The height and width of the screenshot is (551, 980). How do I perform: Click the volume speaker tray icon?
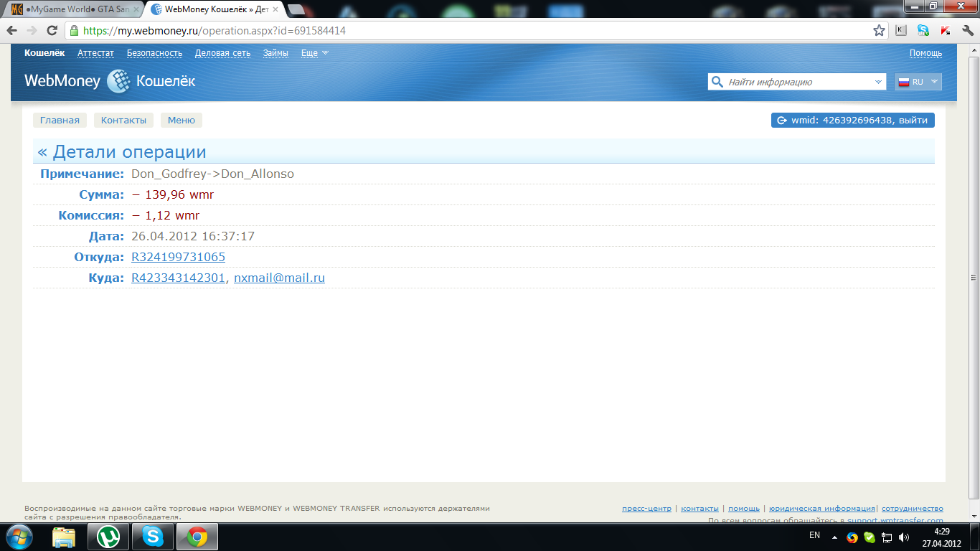tap(904, 537)
